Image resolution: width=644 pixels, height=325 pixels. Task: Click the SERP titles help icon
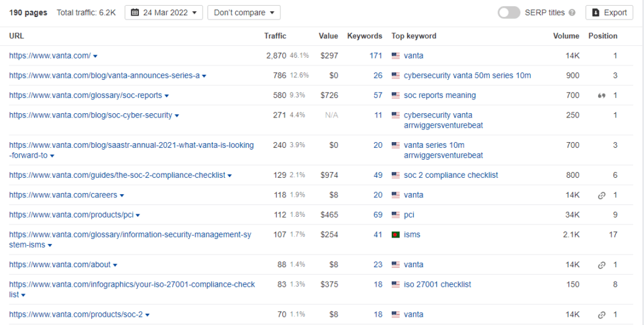click(572, 13)
